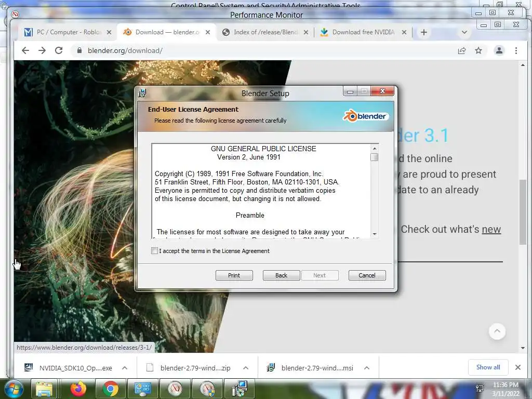Open Firefox from the taskbar
The image size is (532, 399).
pyautogui.click(x=78, y=389)
